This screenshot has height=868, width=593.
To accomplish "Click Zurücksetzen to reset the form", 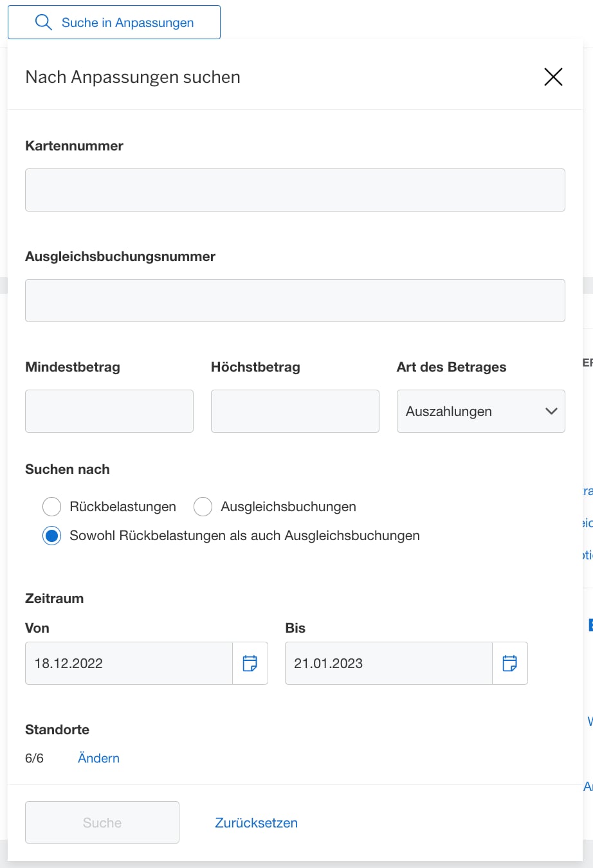I will (256, 822).
